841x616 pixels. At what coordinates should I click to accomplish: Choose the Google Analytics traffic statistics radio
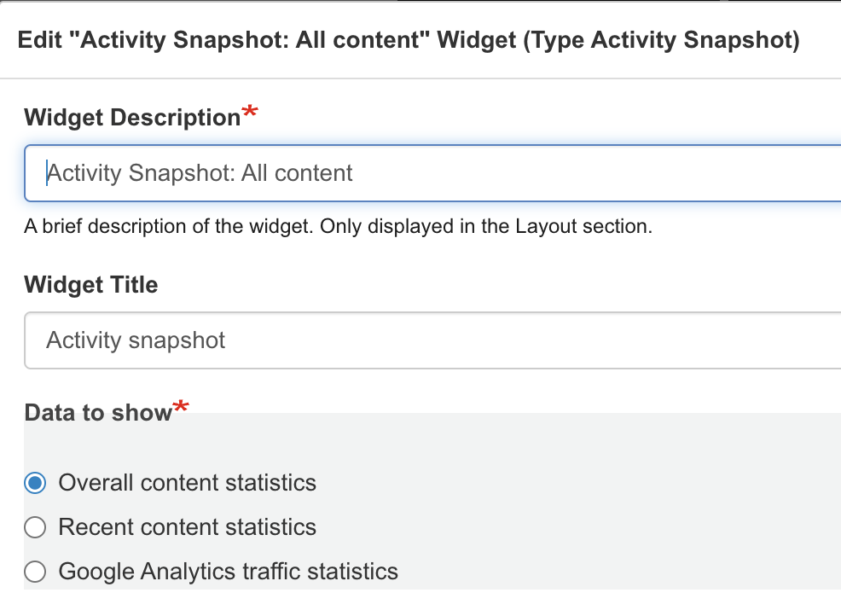click(x=35, y=571)
